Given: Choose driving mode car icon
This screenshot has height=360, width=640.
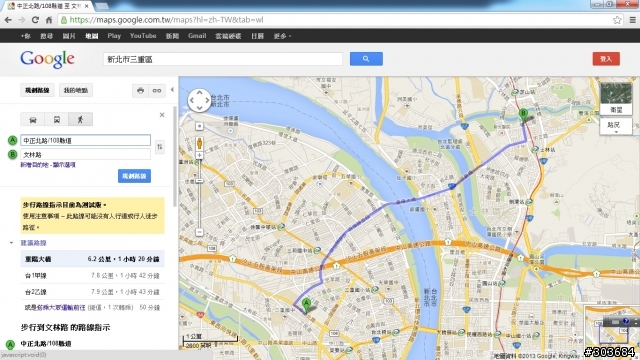Looking at the screenshot, I should pyautogui.click(x=33, y=120).
